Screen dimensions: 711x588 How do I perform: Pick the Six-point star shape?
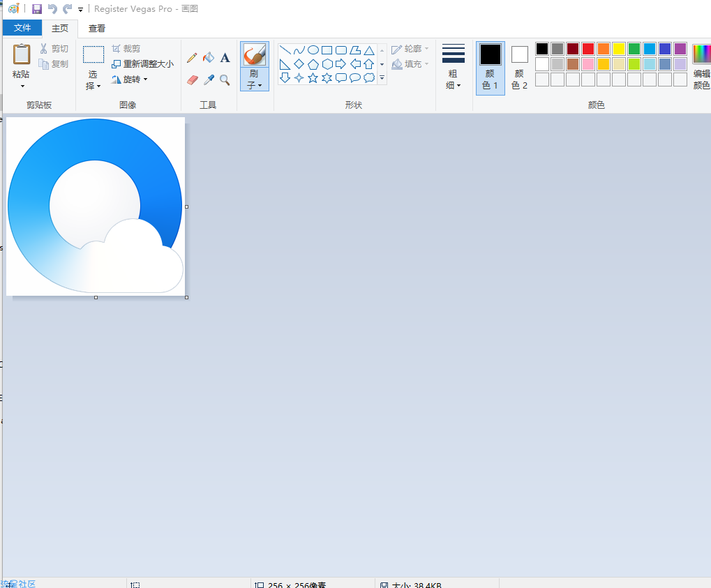pyautogui.click(x=327, y=78)
